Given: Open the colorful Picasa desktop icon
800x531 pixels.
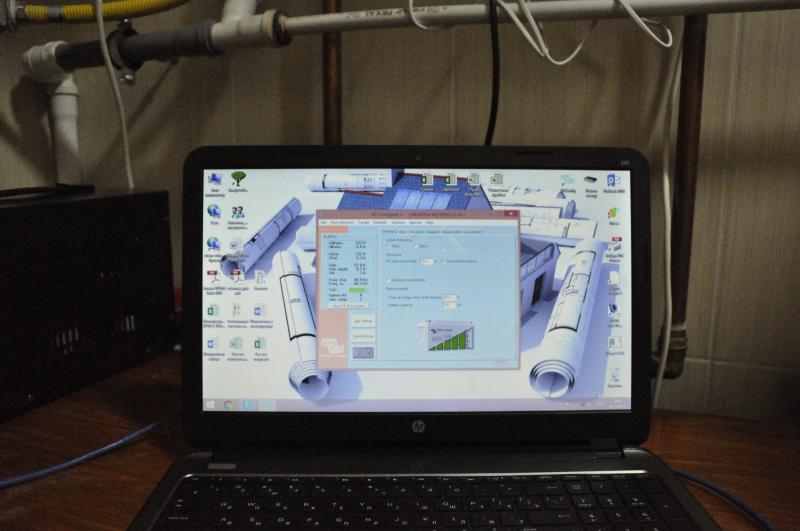Looking at the screenshot, I should 614,214.
